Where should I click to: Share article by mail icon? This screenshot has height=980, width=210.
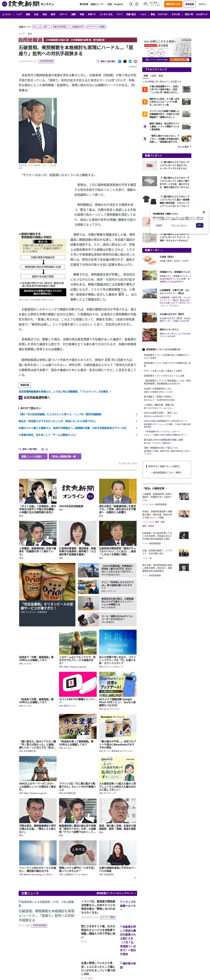pos(135,61)
